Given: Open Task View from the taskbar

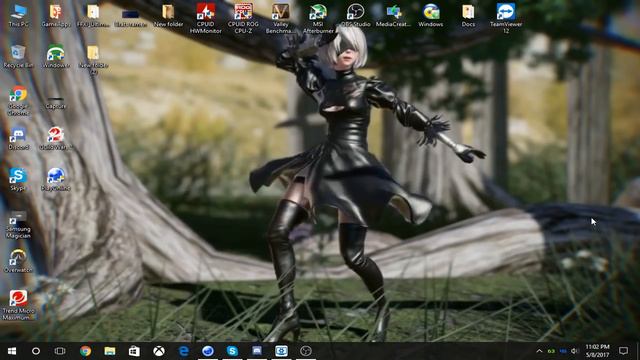Looking at the screenshot, I should (60, 351).
